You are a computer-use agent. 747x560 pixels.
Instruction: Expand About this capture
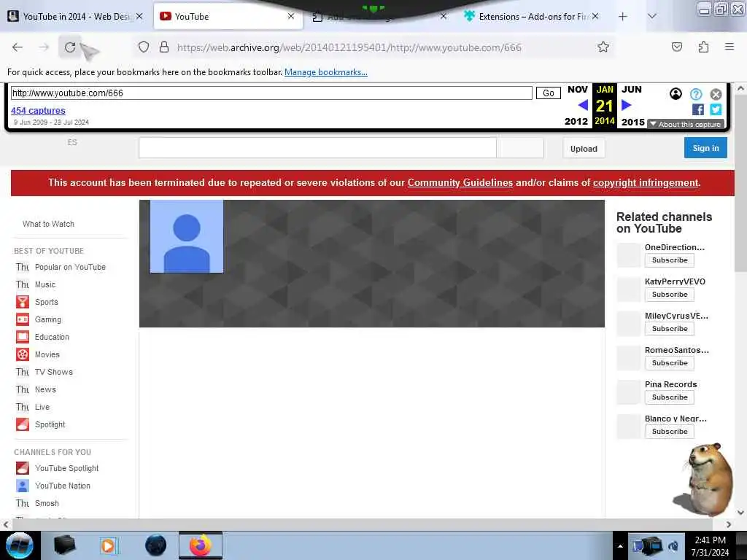tap(686, 124)
